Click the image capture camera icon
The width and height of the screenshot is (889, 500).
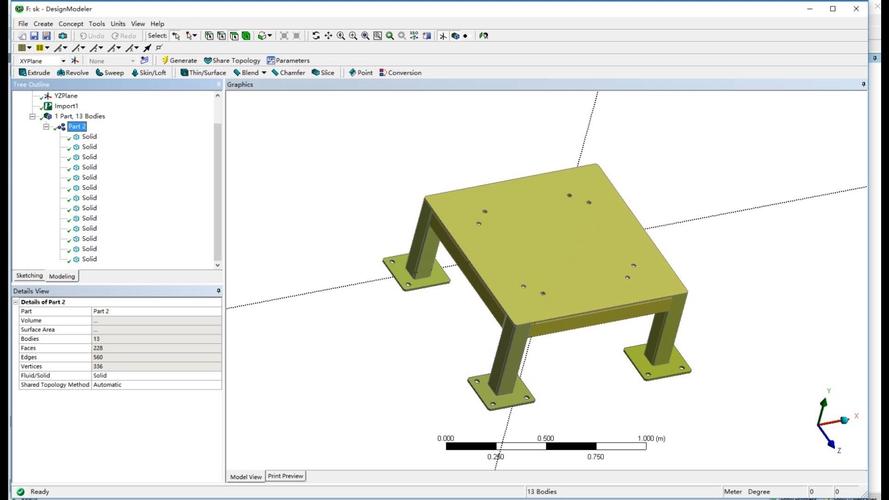(62, 36)
